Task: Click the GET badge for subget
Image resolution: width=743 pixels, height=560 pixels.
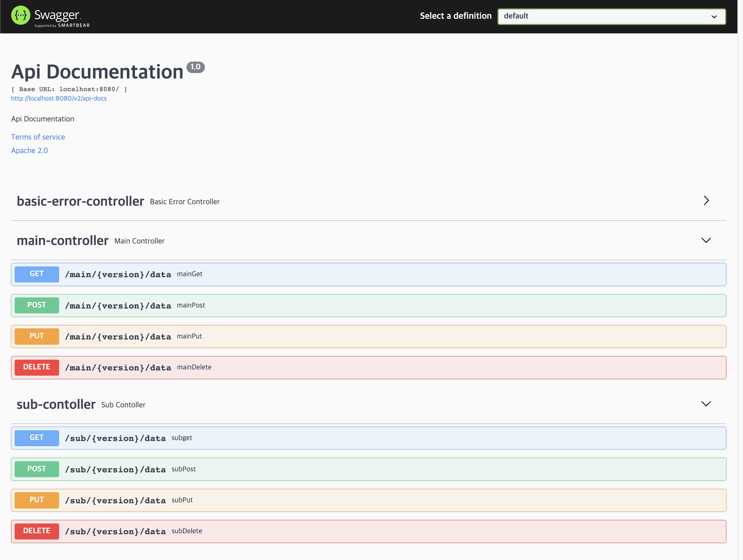Action: [37, 438]
